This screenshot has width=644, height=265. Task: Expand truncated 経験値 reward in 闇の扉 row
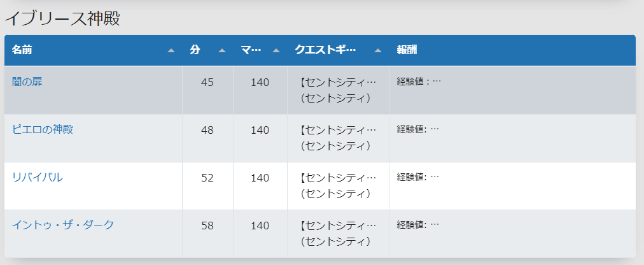coord(419,82)
